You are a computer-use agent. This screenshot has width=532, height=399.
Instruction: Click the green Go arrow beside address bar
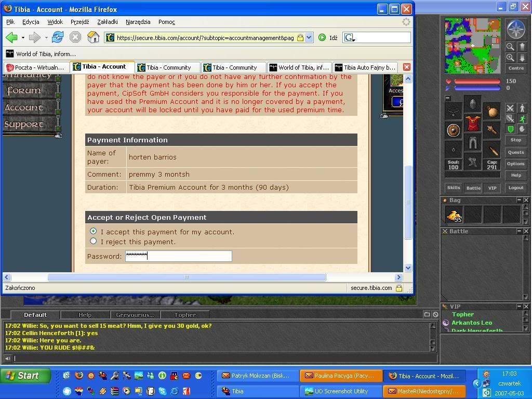tap(322, 37)
